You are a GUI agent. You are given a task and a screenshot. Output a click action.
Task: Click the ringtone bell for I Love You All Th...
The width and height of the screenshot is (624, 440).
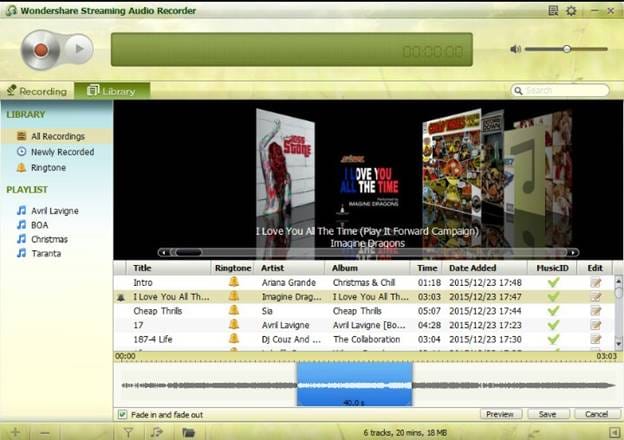pyautogui.click(x=234, y=296)
